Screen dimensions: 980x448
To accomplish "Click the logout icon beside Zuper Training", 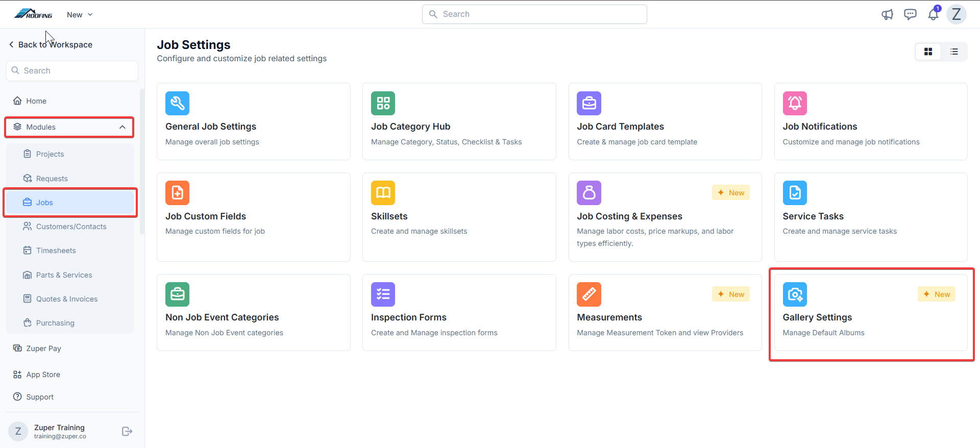I will click(127, 432).
